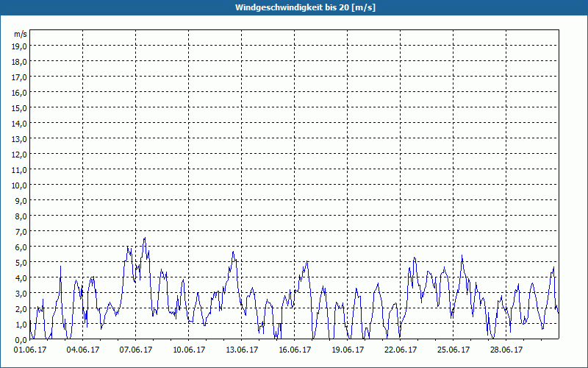Click the 15,0 y-axis value label
588x368 pixels.
coord(20,107)
